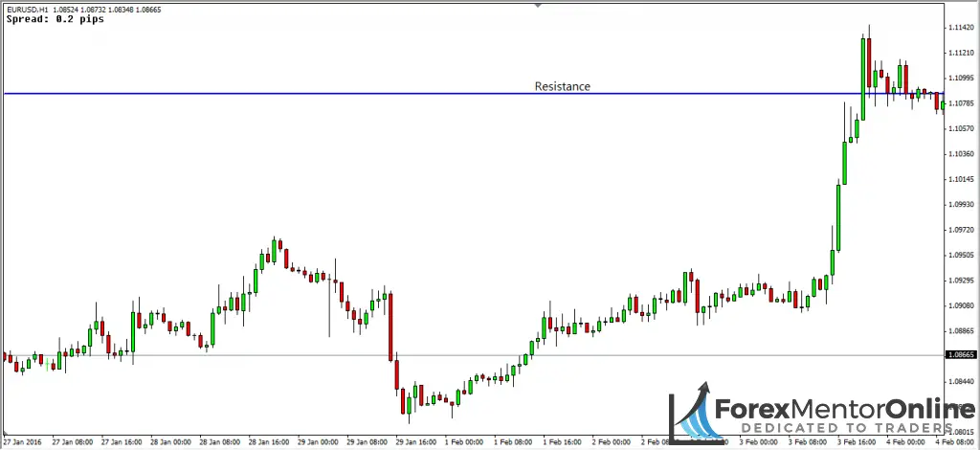Click time axis label "29 Jan 16:00"
The image size is (980, 450).
click(416, 442)
